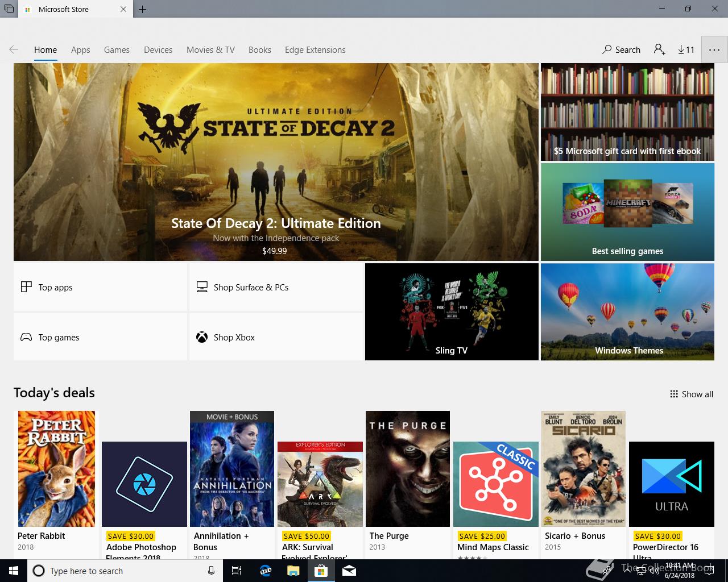Viewport: 728px width, 582px height.
Task: Click the $49.99 price text
Action: point(275,251)
